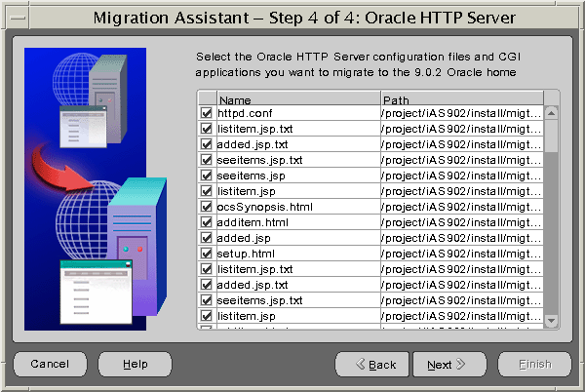The width and height of the screenshot is (585, 392).
Task: Click the Path column header
Action: point(462,98)
